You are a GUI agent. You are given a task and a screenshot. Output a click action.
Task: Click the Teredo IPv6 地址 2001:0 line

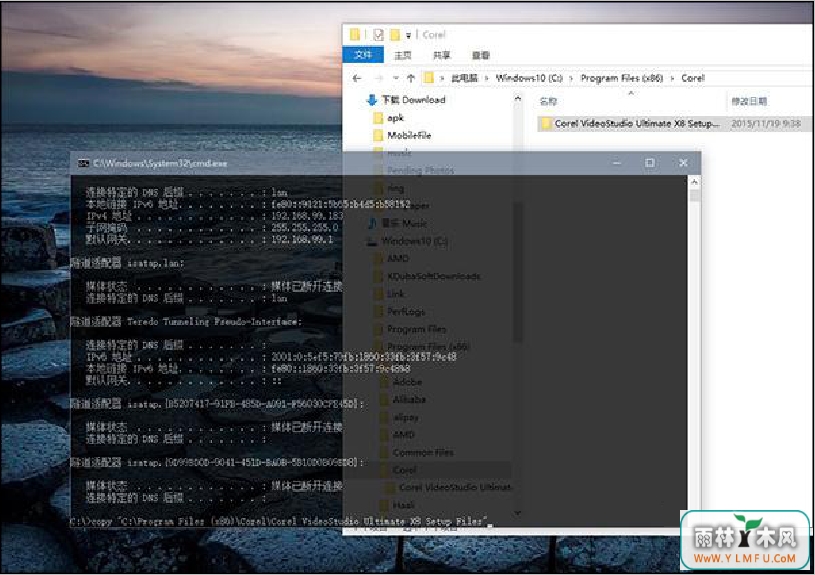click(271, 357)
